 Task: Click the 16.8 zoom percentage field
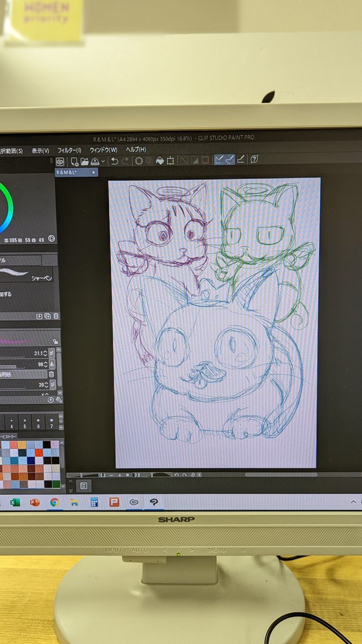click(102, 475)
